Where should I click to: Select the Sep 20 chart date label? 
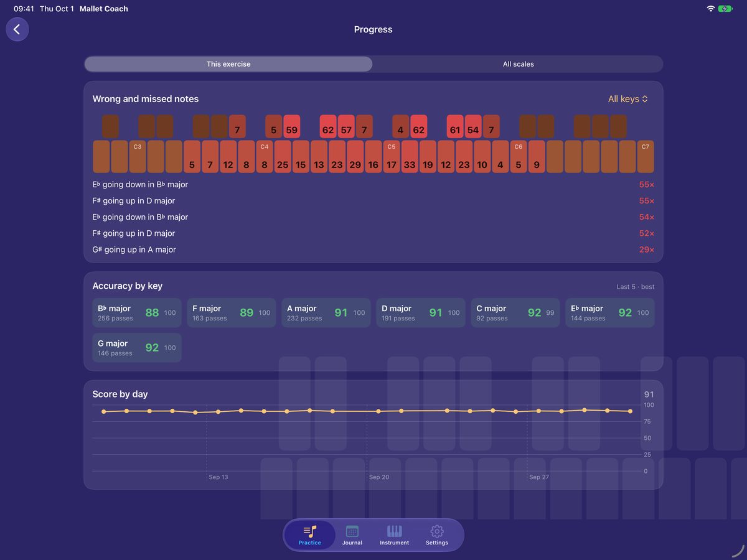click(x=379, y=477)
